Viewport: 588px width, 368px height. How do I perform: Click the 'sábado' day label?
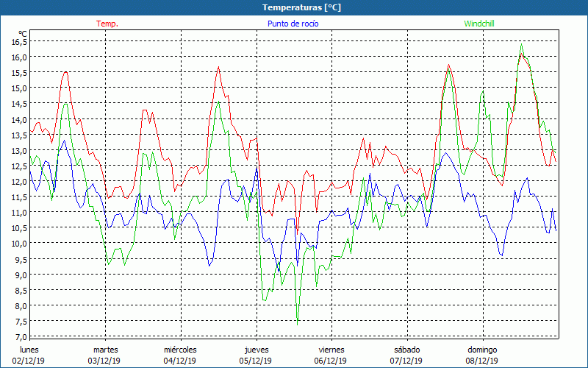[407, 350]
